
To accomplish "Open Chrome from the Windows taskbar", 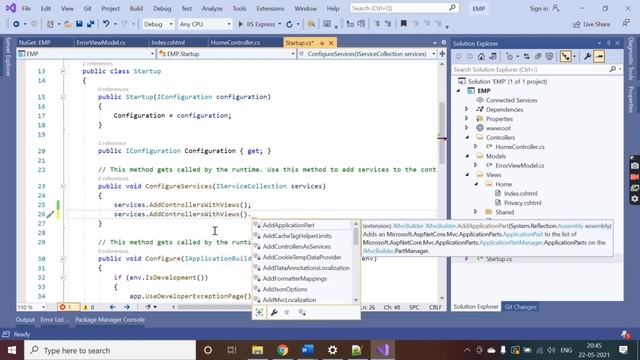I will (x=282, y=350).
